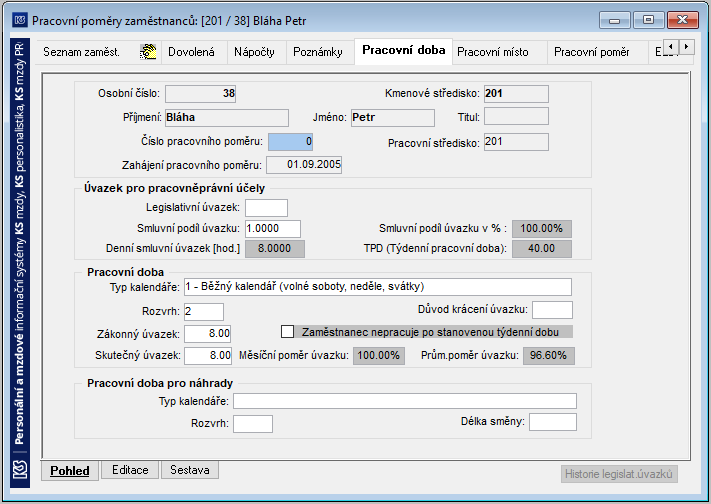Click the Smluvní podíl úvazku field 1.0000
The width and height of the screenshot is (711, 504).
273,229
